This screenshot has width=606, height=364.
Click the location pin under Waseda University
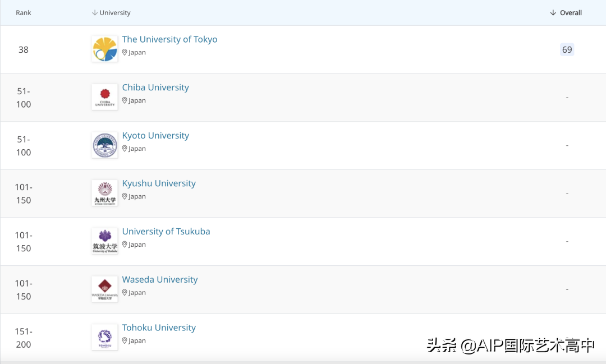coord(125,293)
